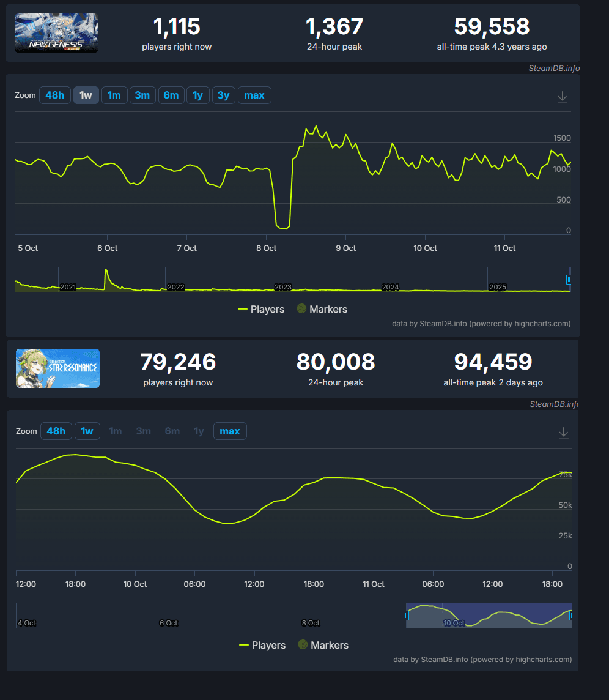Show max range on Star Resonance chart
609x700 pixels.
(x=230, y=431)
